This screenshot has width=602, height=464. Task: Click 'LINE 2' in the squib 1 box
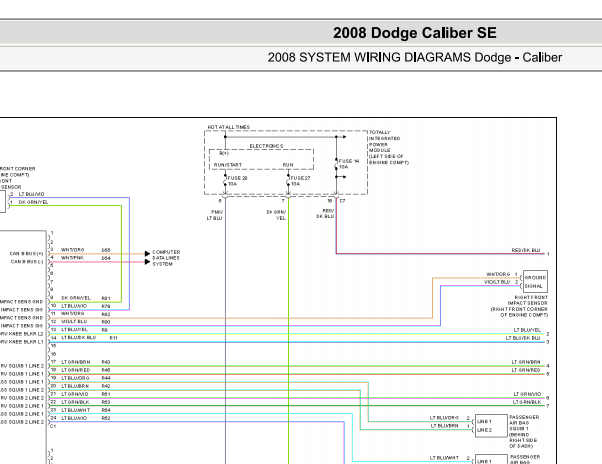pyautogui.click(x=484, y=430)
